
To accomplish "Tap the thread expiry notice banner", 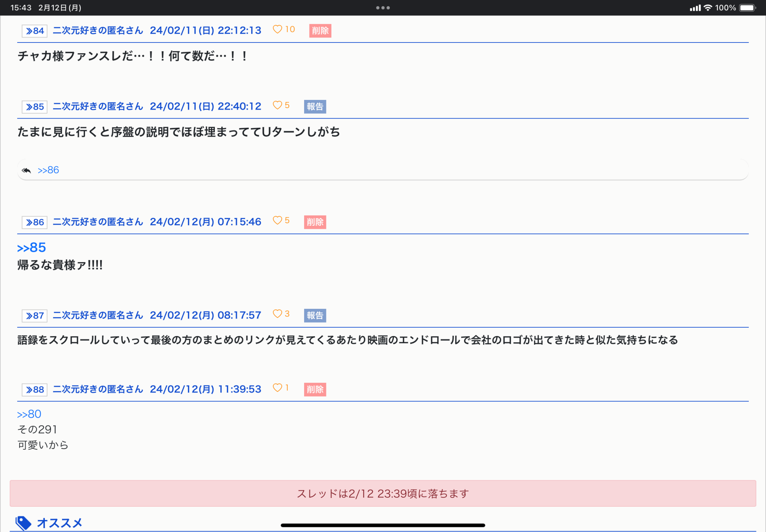I will point(383,493).
